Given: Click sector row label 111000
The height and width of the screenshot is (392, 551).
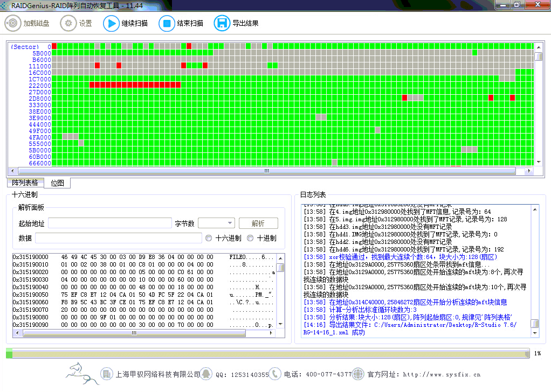Looking at the screenshot, I should (x=40, y=66).
